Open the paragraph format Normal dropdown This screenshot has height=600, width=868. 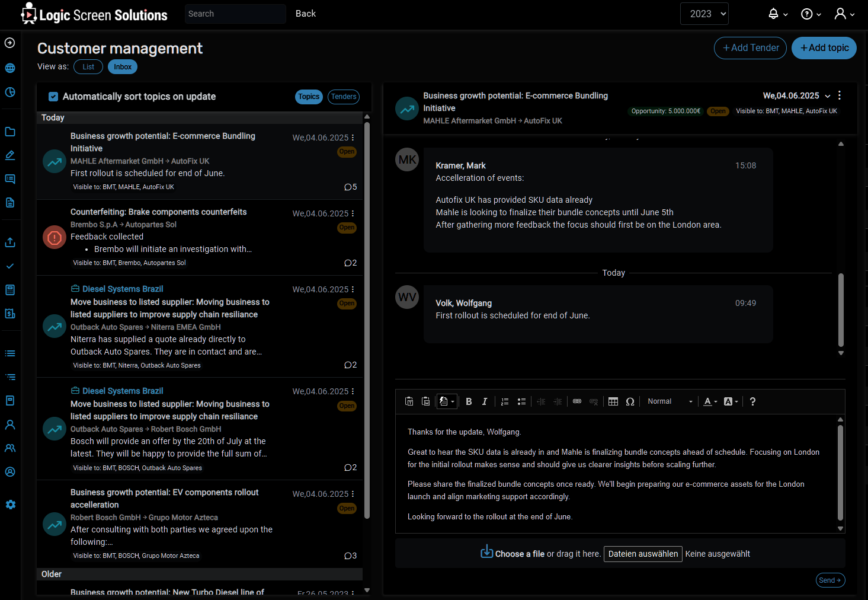[x=670, y=401]
